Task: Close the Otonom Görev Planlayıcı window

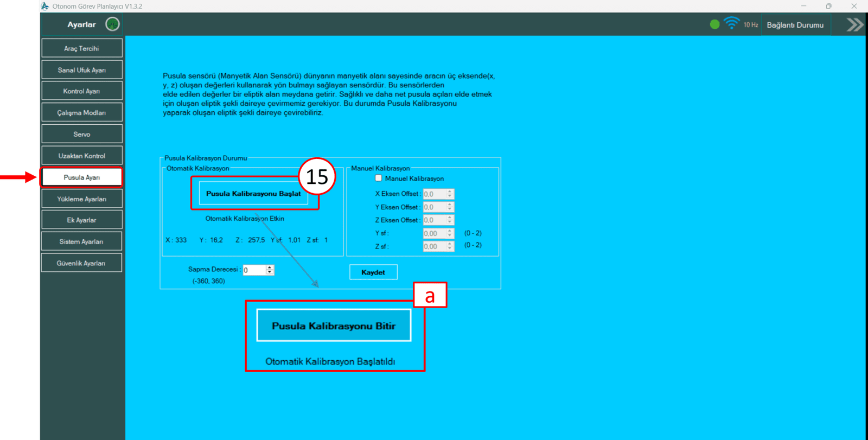Action: coord(854,6)
